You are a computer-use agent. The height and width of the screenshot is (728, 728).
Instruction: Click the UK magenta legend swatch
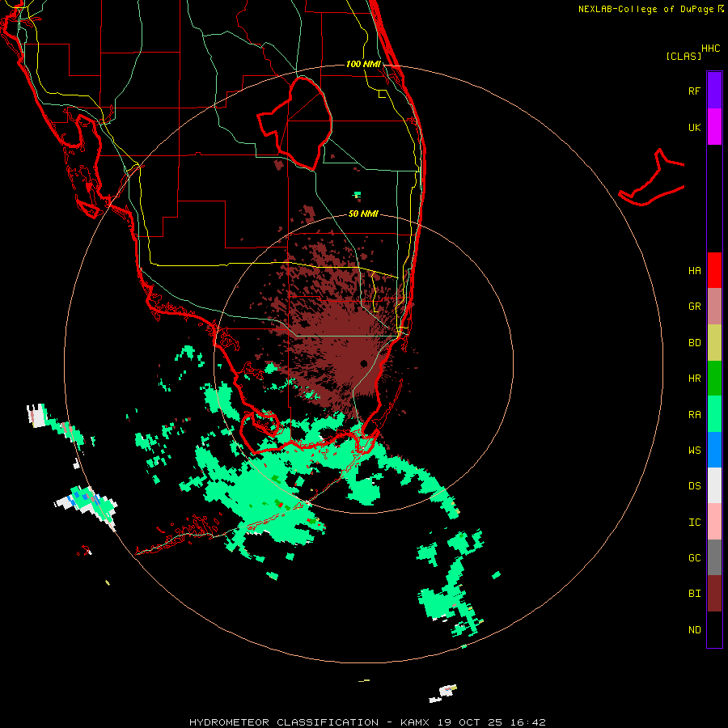(x=714, y=127)
